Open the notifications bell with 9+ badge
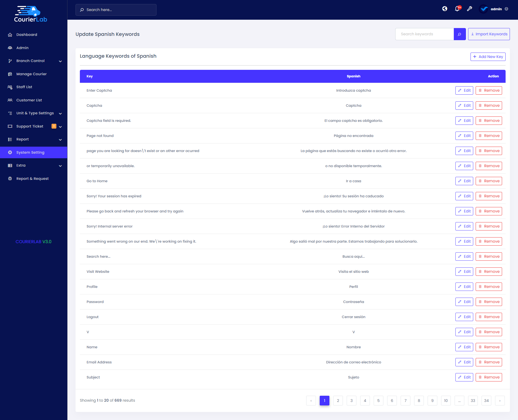Image resolution: width=518 pixels, height=420 pixels. pyautogui.click(x=457, y=9)
